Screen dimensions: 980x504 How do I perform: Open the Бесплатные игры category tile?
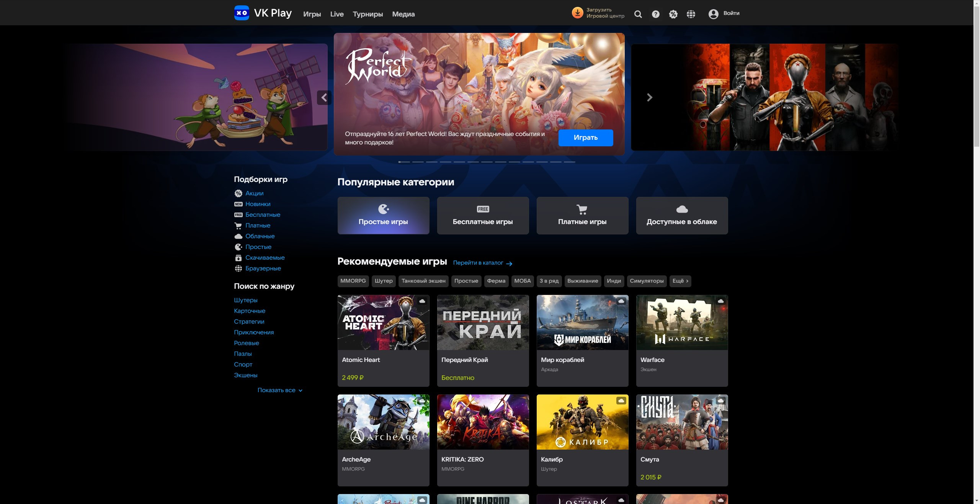click(x=483, y=216)
